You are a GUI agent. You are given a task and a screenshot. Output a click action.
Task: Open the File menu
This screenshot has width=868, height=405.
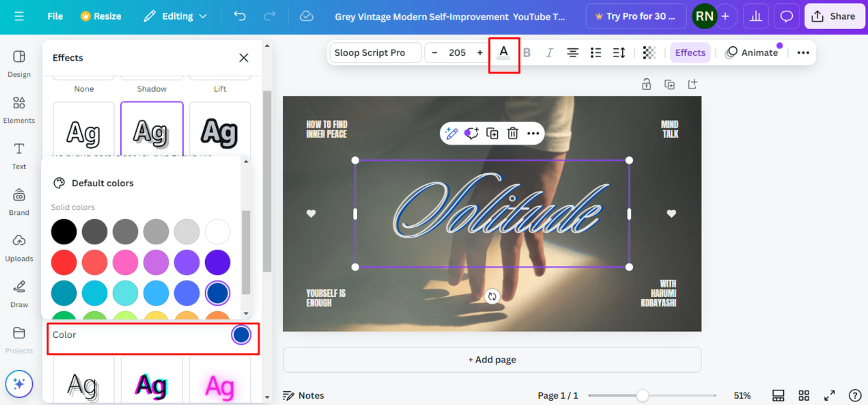55,16
